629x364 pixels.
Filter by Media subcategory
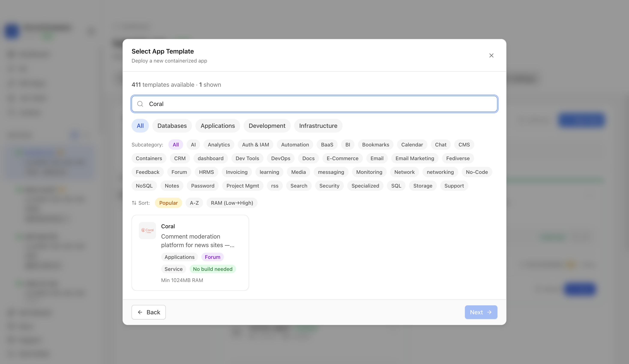pyautogui.click(x=298, y=172)
